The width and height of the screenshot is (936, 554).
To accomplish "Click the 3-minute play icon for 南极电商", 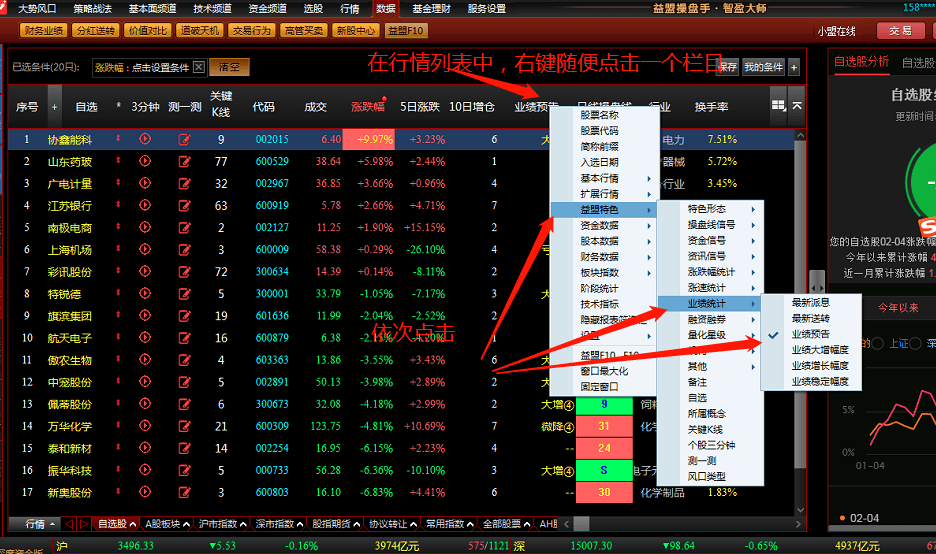I will [144, 227].
